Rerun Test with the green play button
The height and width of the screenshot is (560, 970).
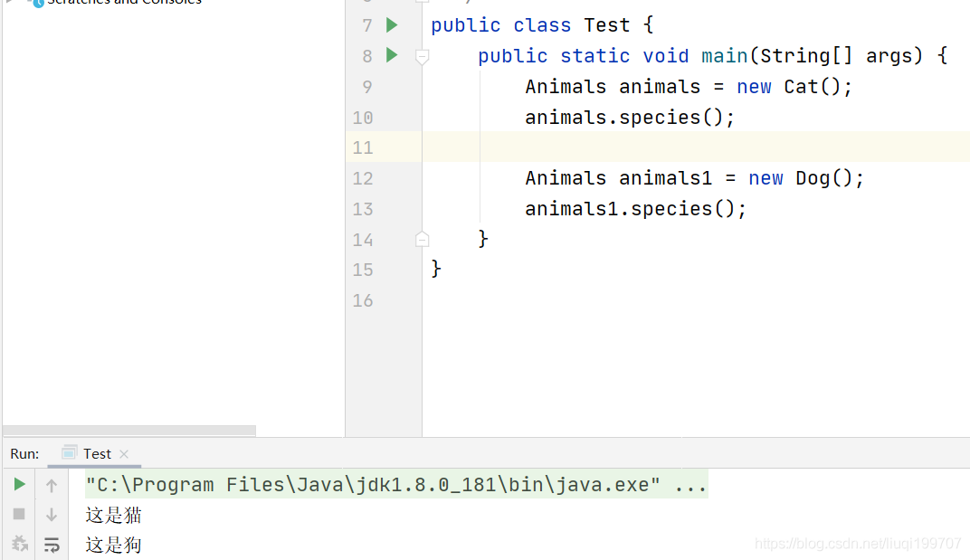(x=19, y=484)
